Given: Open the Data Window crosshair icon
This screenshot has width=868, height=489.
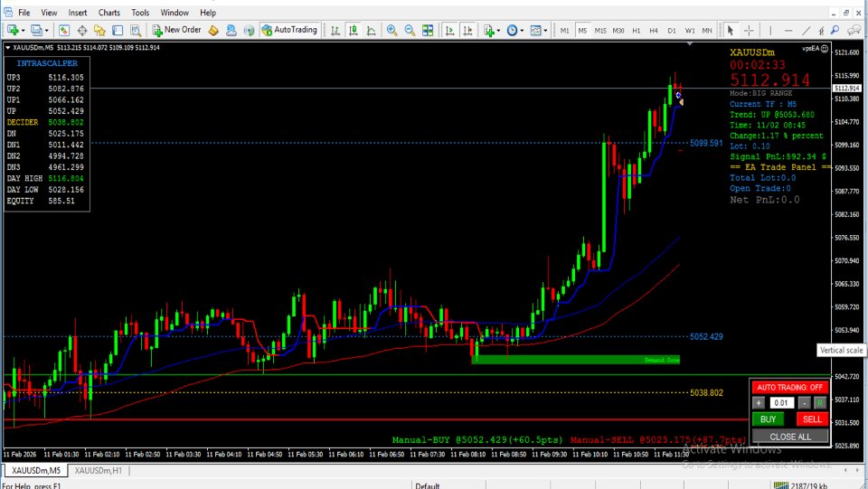Looking at the screenshot, I should click(x=82, y=30).
